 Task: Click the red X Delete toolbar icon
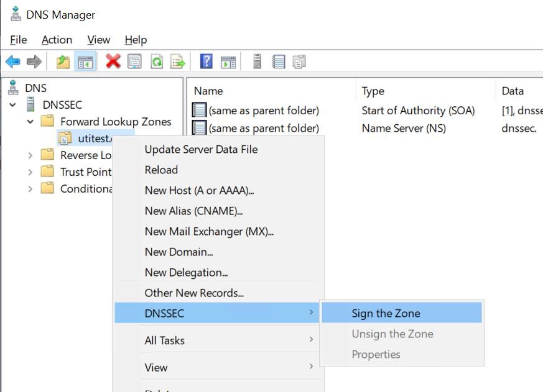(x=113, y=62)
